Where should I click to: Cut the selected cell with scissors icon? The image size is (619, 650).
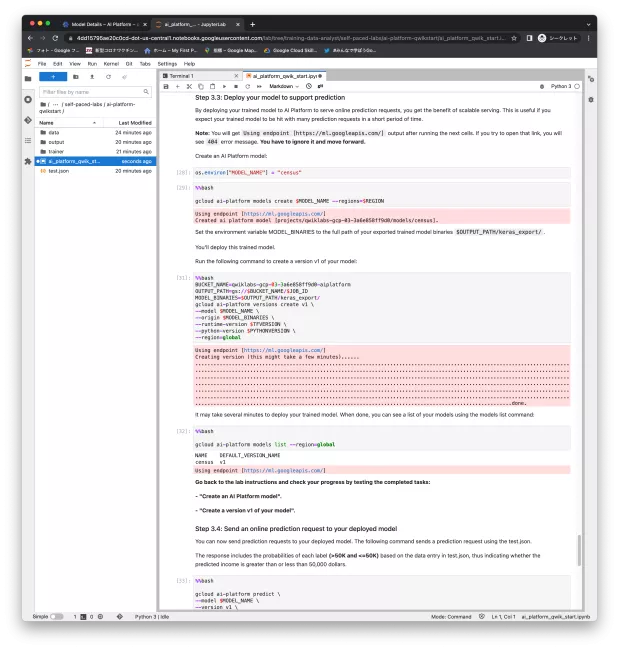click(x=189, y=86)
